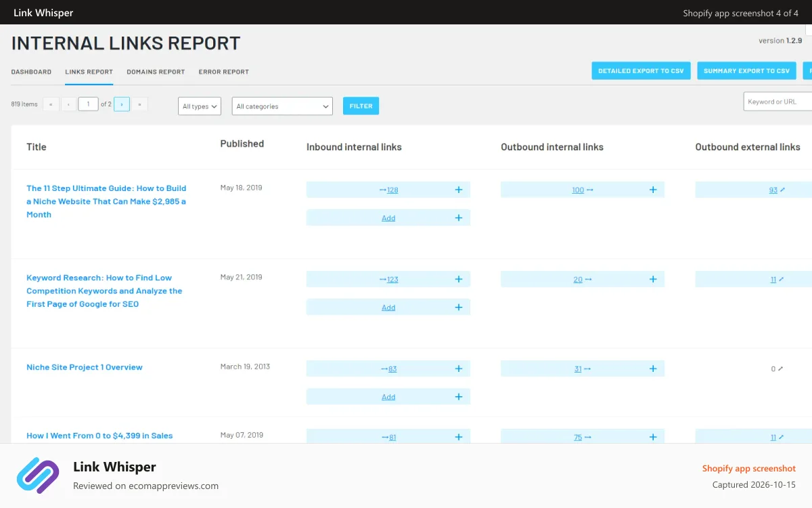812x508 pixels.
Task: Click plus icon beside 100 outbound links
Action: coord(653,190)
